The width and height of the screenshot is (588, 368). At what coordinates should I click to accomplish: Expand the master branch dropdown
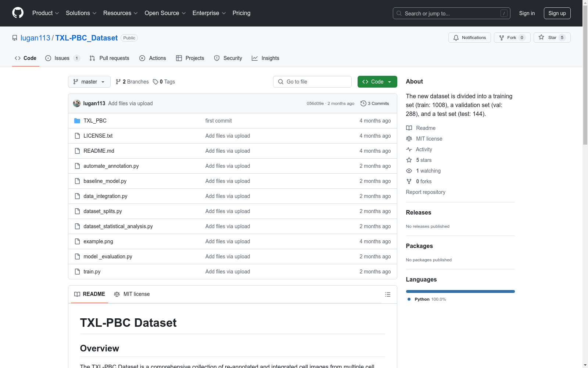tap(89, 82)
